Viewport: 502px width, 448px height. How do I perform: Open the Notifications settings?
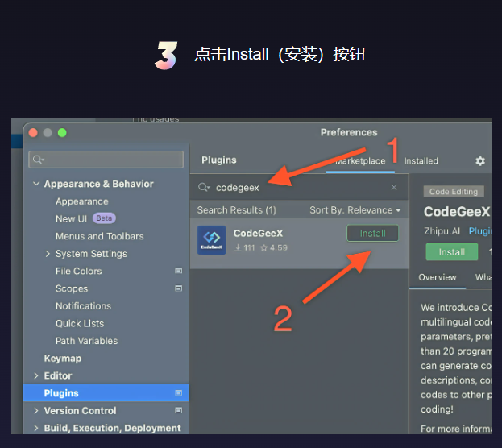pos(83,306)
